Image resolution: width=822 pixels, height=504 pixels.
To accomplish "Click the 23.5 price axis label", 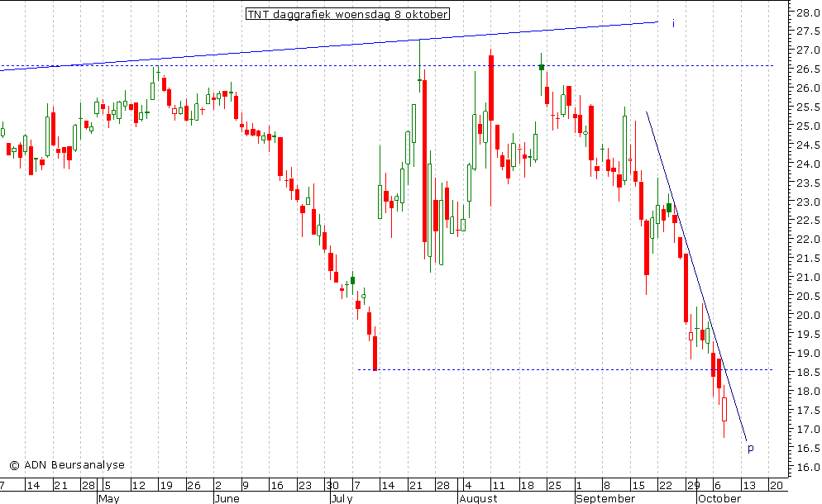I will (x=808, y=183).
